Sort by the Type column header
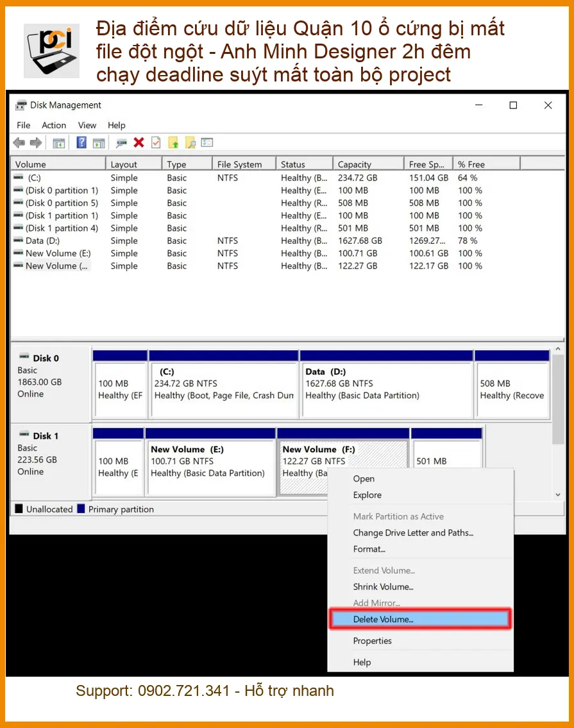 [x=187, y=164]
